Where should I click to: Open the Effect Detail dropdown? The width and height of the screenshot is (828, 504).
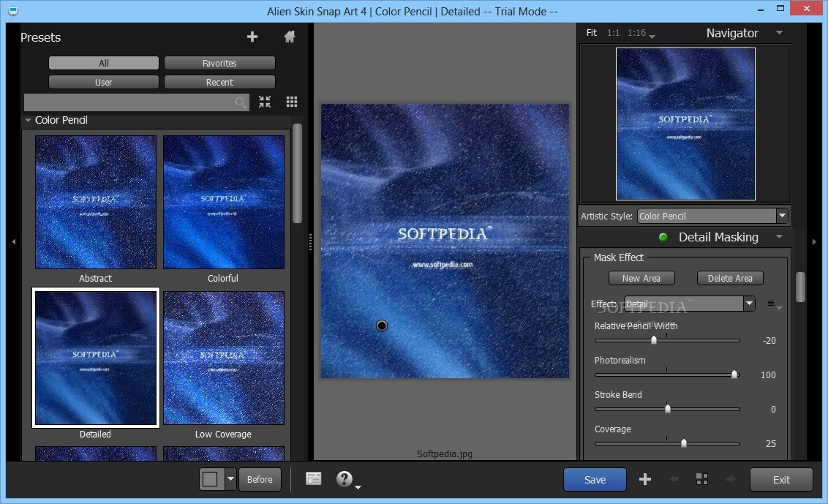click(689, 304)
